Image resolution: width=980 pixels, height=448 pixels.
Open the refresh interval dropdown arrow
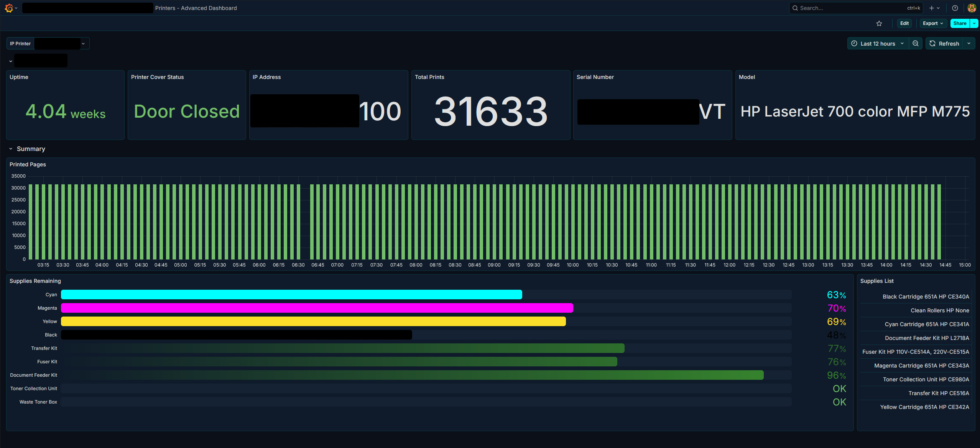969,44
